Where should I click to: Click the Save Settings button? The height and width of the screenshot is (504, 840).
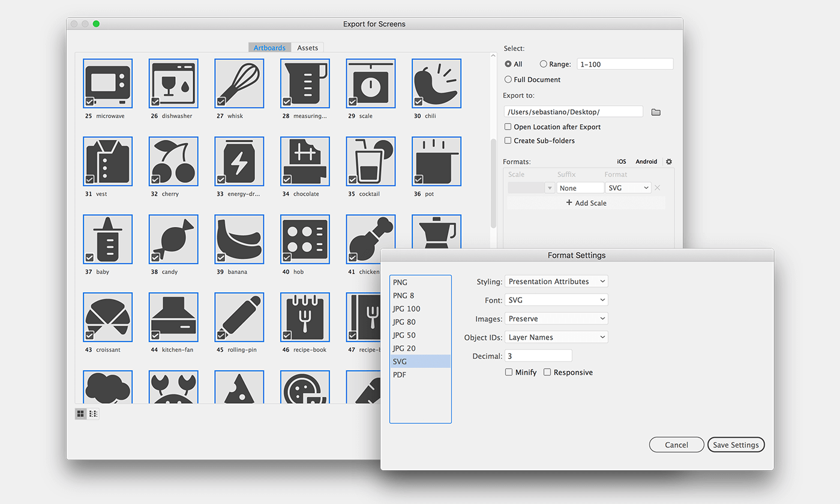[736, 445]
